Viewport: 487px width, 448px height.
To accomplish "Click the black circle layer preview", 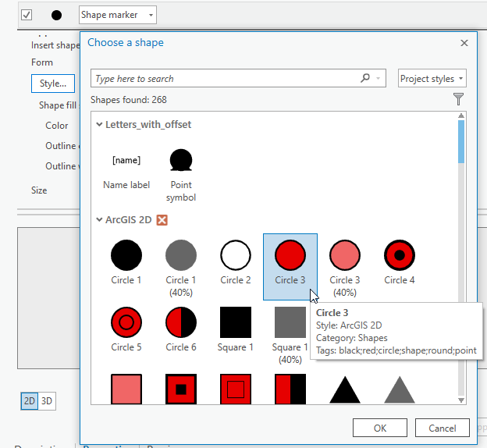I will click(56, 15).
